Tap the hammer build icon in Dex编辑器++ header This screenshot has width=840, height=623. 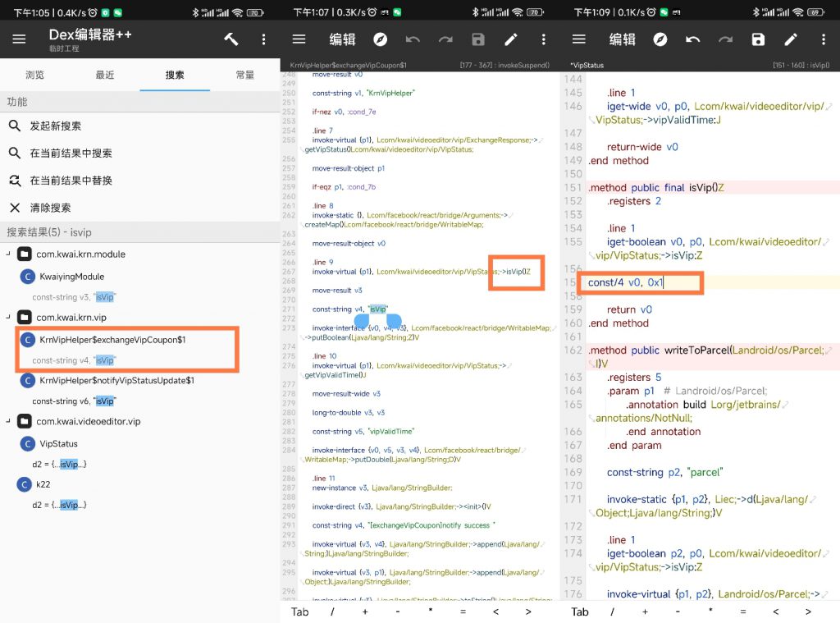pyautogui.click(x=231, y=39)
